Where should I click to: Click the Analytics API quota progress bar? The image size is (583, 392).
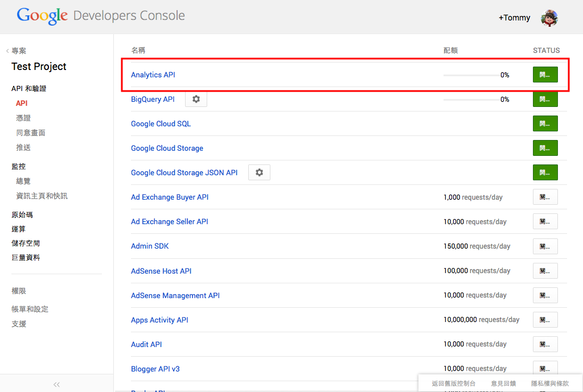coord(470,75)
